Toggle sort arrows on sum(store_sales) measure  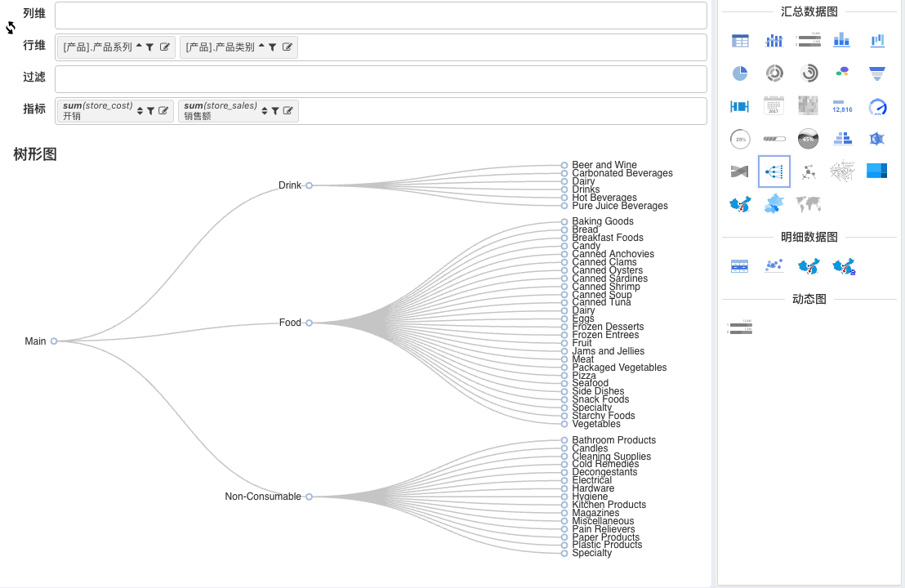tap(265, 111)
